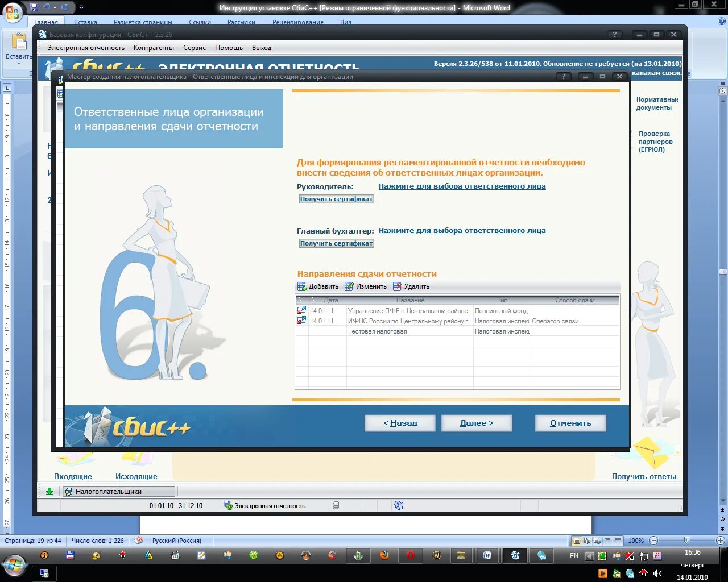Open Customize Quick Access Toolbar dropdown
Image resolution: width=728 pixels, height=582 pixels.
coord(81,7)
